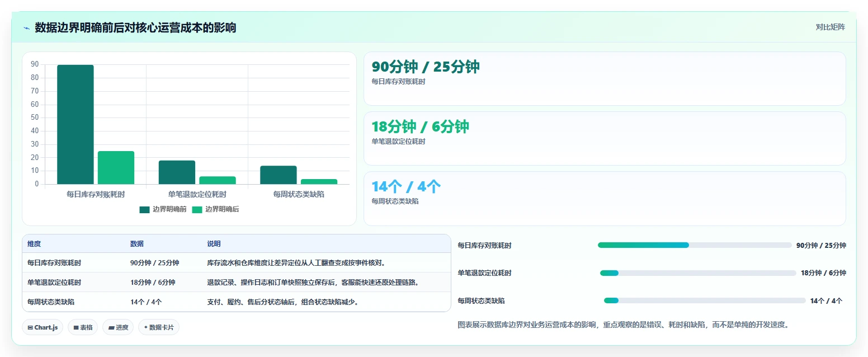Image resolution: width=868 pixels, height=357 pixels.
Task: Click the title 数据边界明确前后对核心运营成本的影响
Action: point(135,27)
